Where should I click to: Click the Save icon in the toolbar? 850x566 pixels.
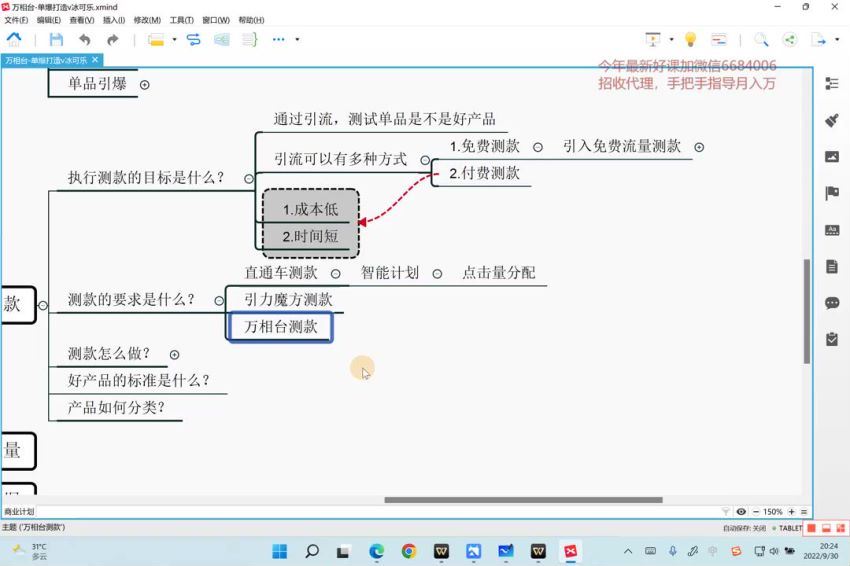(x=56, y=39)
